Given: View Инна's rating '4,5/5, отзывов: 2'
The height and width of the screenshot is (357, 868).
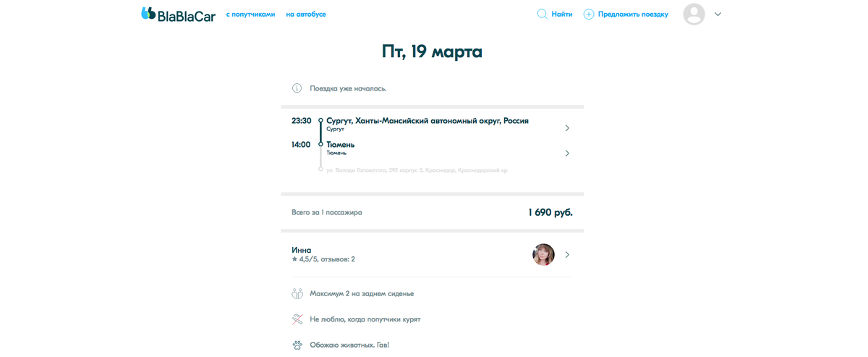Looking at the screenshot, I should coord(323,259).
